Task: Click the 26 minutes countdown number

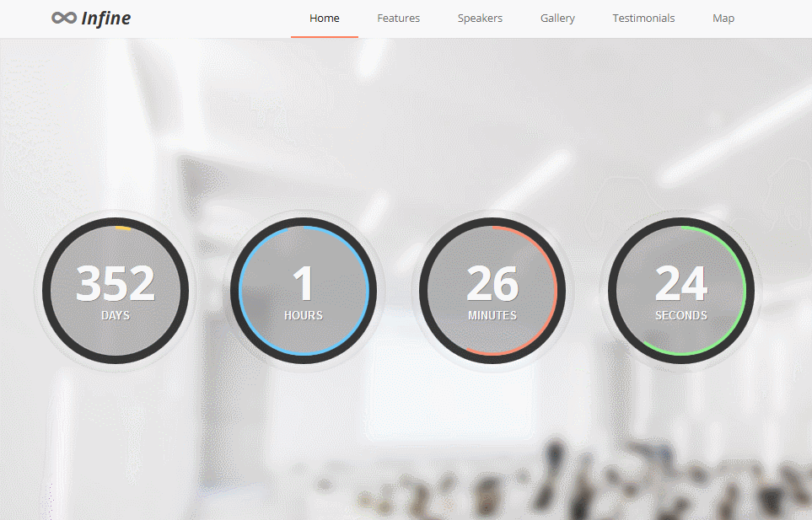Action: coord(492,283)
